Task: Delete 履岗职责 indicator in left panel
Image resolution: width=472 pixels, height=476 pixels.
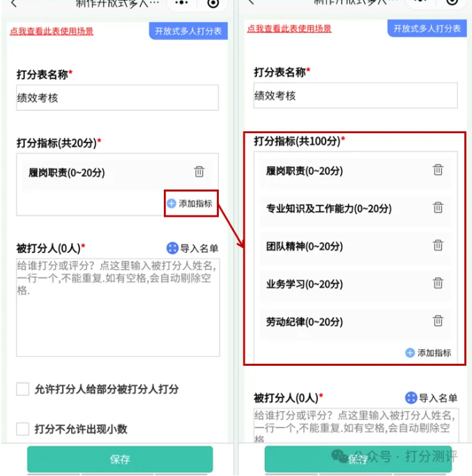Action: click(x=199, y=171)
